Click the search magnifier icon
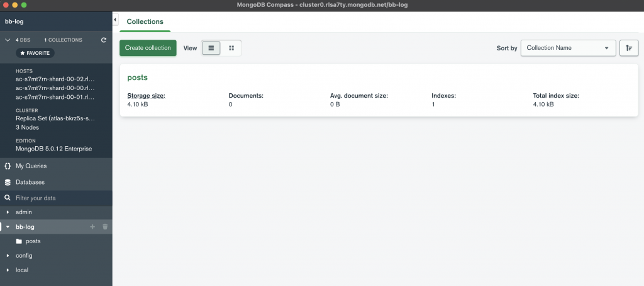 click(8, 198)
